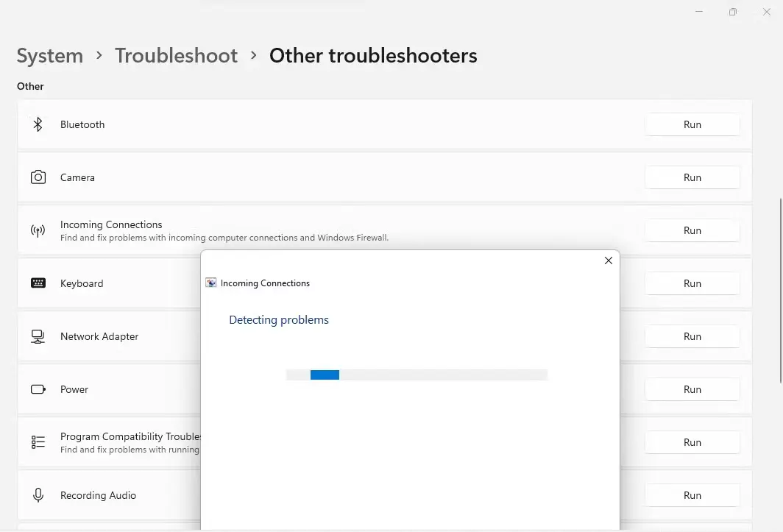Click the Settings window vertical scrollbar
The width and height of the screenshot is (783, 532).
tap(781, 291)
